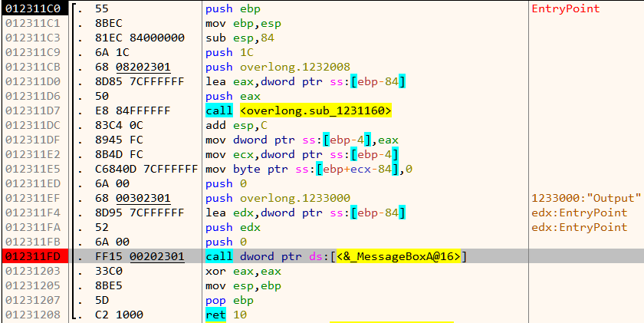Click opcode bytes C6840D 7CFFFFFF
Viewport: 644px width, 323px height.
[x=146, y=169]
